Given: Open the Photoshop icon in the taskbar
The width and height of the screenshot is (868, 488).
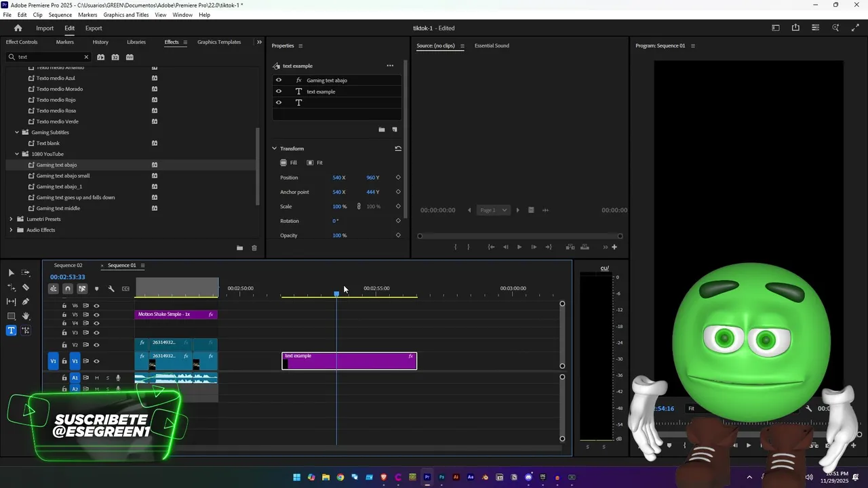Looking at the screenshot, I should point(441,477).
